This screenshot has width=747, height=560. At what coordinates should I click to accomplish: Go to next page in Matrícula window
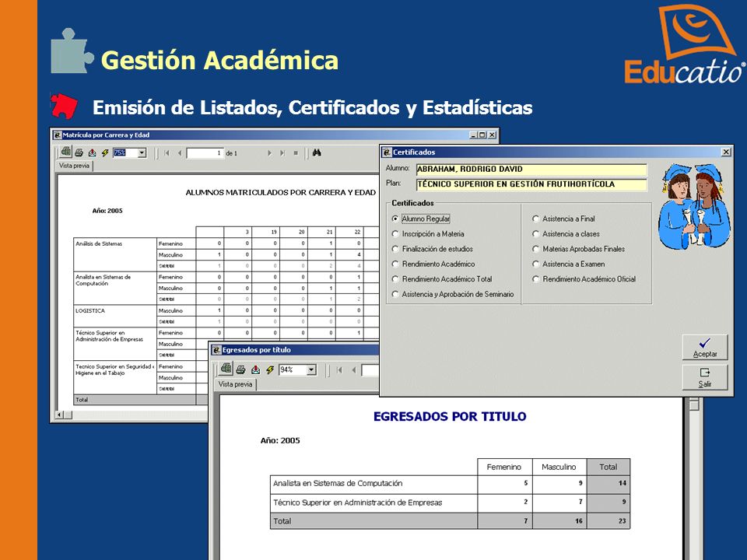click(270, 153)
